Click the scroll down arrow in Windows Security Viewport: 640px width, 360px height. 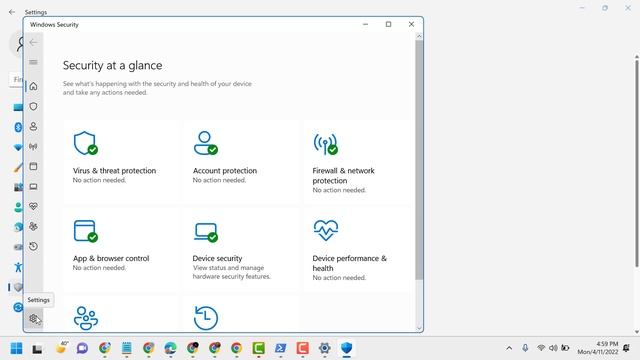point(419,328)
